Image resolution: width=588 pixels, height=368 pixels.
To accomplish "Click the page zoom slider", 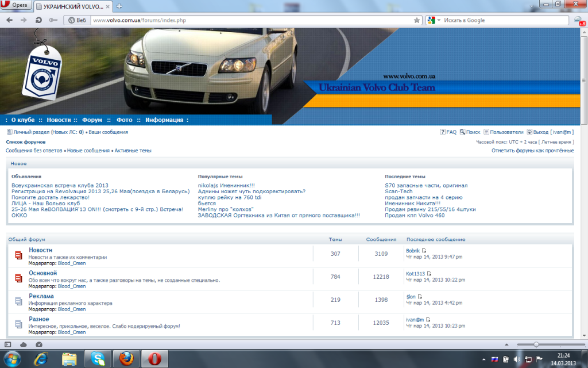I will pyautogui.click(x=536, y=344).
